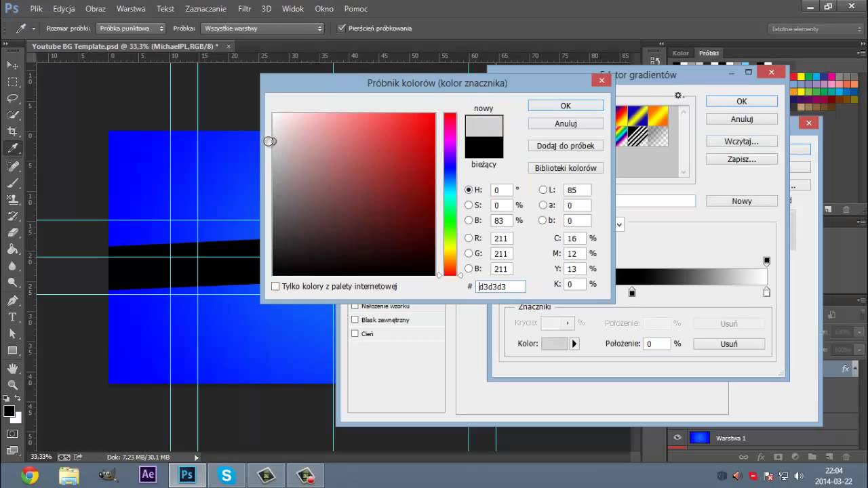This screenshot has width=868, height=488.
Task: Select the Zoom tool
Action: [x=12, y=385]
